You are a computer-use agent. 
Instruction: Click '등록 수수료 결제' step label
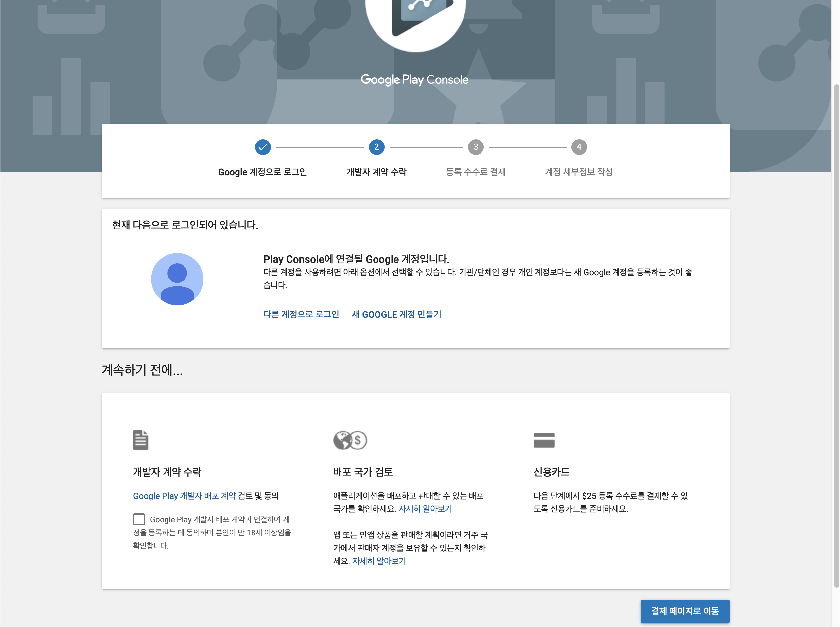[475, 172]
